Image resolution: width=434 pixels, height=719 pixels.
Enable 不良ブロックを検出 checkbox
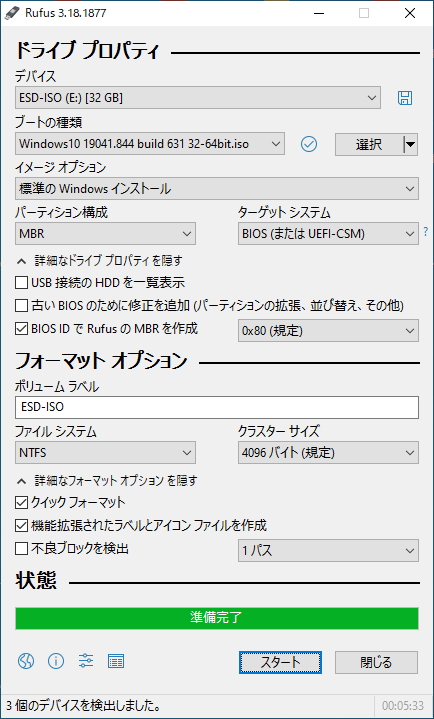[21, 548]
